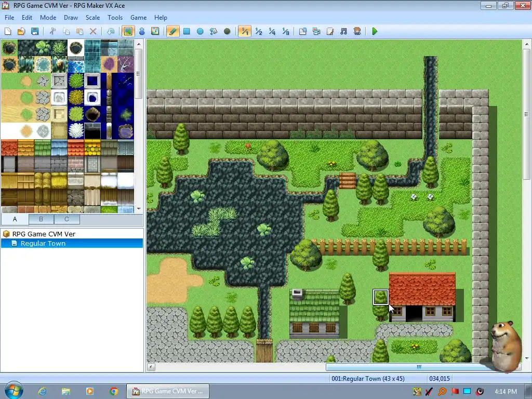
Task: Click the map vertical scrollbar thumb
Action: 527,114
